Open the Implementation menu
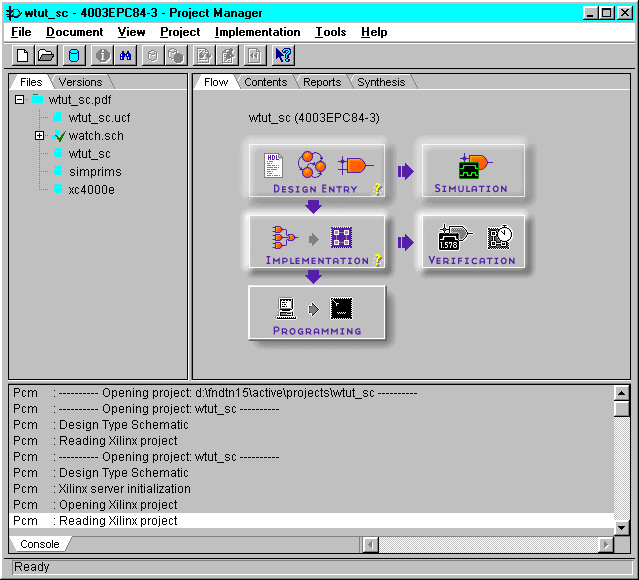 [258, 32]
